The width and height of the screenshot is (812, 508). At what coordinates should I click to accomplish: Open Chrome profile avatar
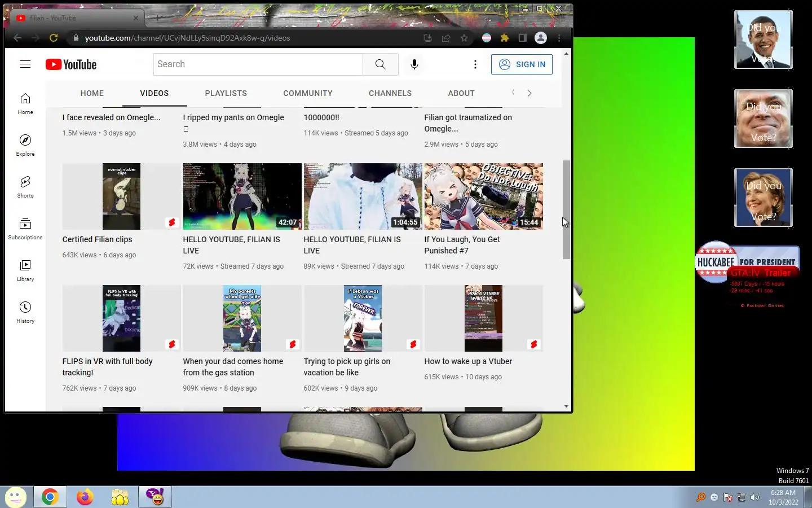click(541, 38)
